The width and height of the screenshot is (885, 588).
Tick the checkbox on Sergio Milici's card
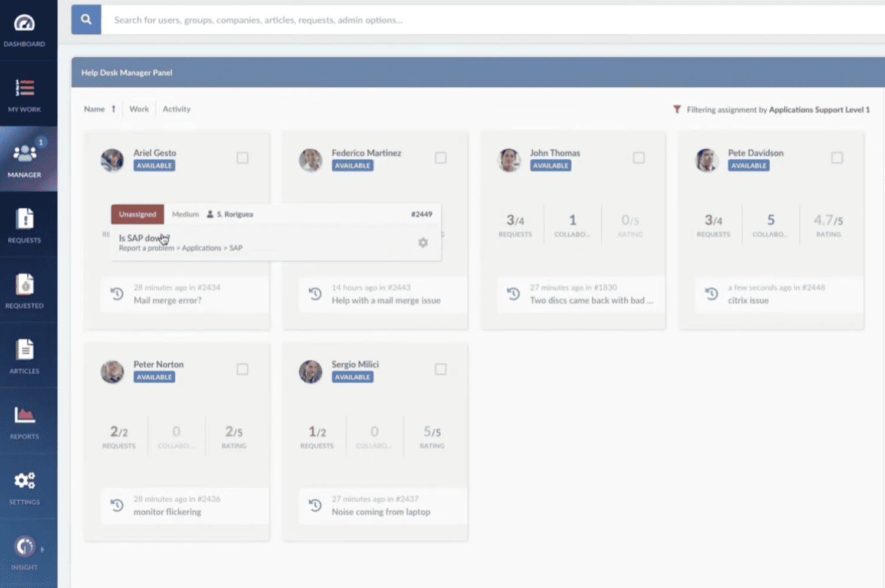pos(441,369)
